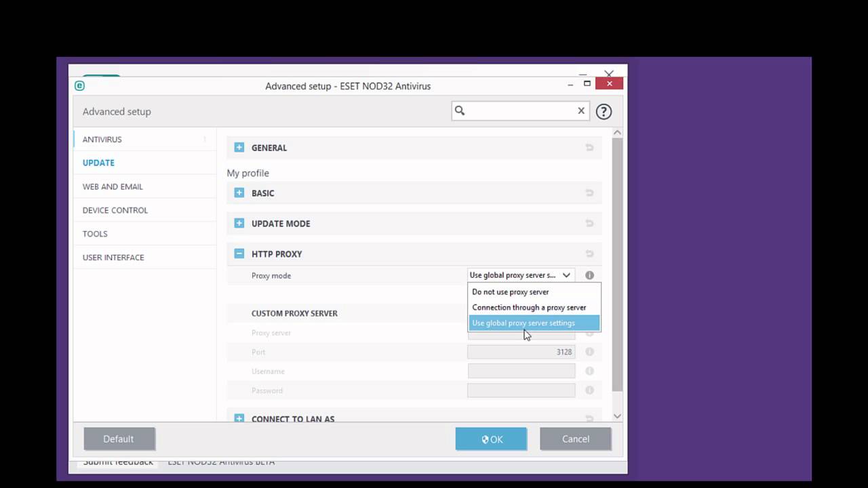Screen dimensions: 868x488
Task: Expand the BASIC section
Action: point(239,192)
